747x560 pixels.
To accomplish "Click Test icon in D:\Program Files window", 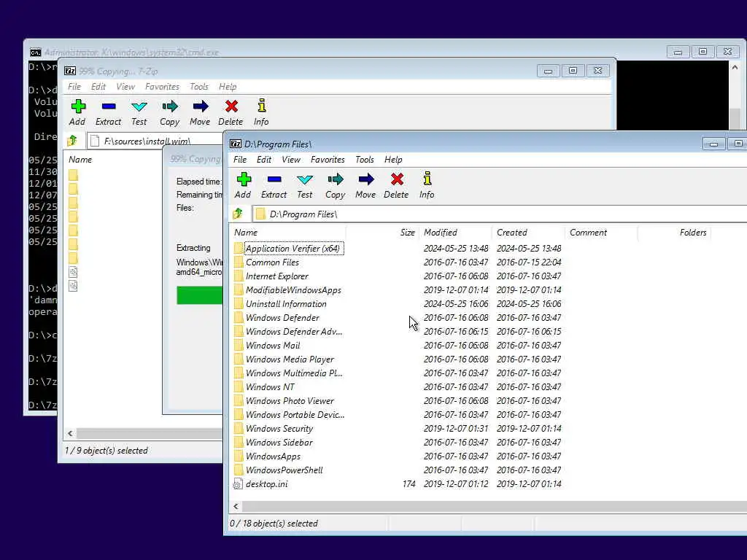I will (304, 179).
